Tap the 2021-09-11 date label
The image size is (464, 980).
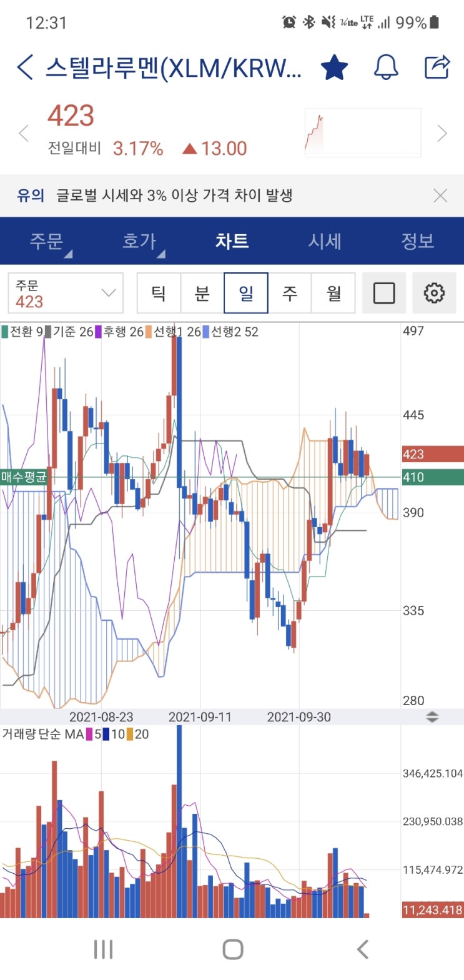pyautogui.click(x=200, y=717)
